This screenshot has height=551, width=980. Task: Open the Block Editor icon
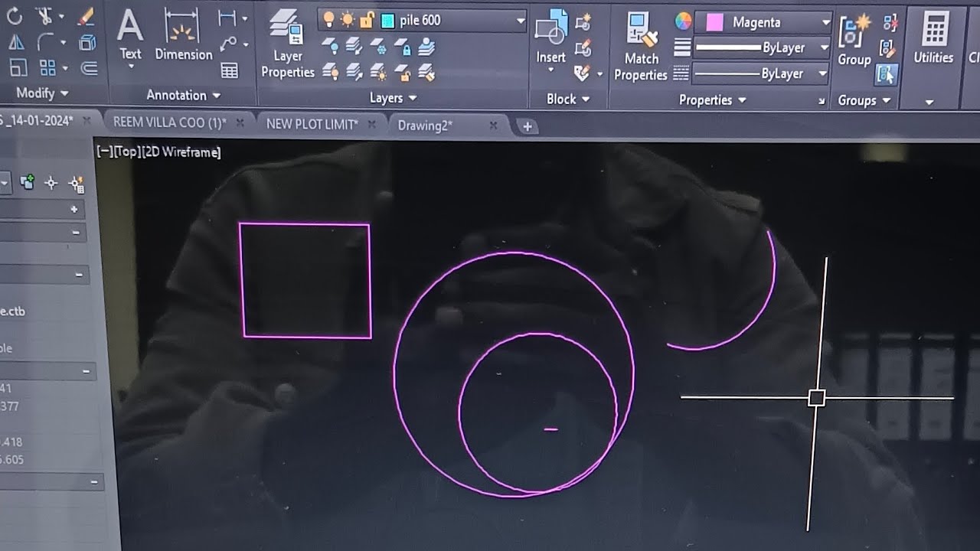[x=583, y=48]
